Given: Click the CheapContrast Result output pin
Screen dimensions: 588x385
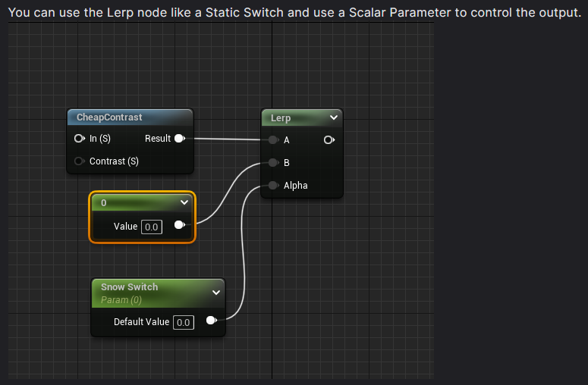Looking at the screenshot, I should [x=180, y=139].
